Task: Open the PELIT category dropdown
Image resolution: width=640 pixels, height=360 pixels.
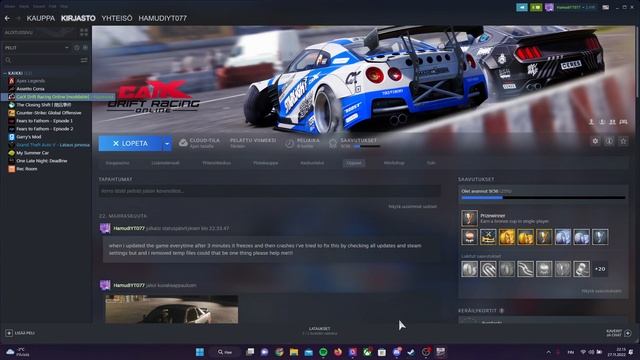Action: point(37,48)
